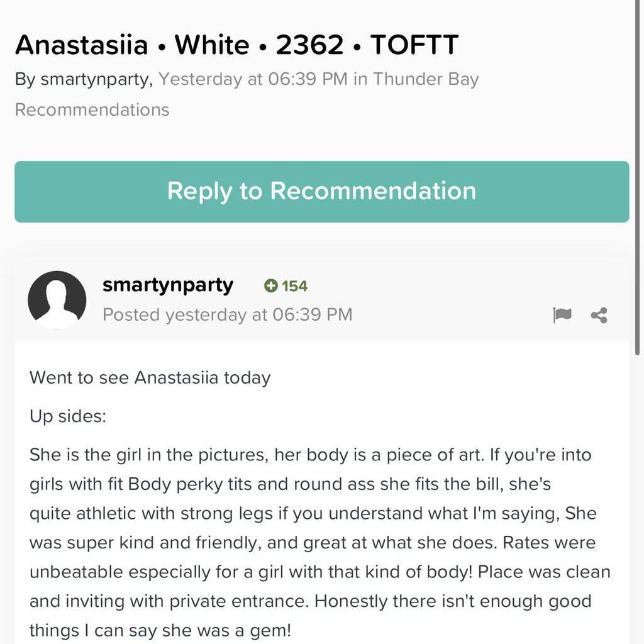Click the reputation badge showing 154
This screenshot has height=644, width=644.
click(x=286, y=286)
